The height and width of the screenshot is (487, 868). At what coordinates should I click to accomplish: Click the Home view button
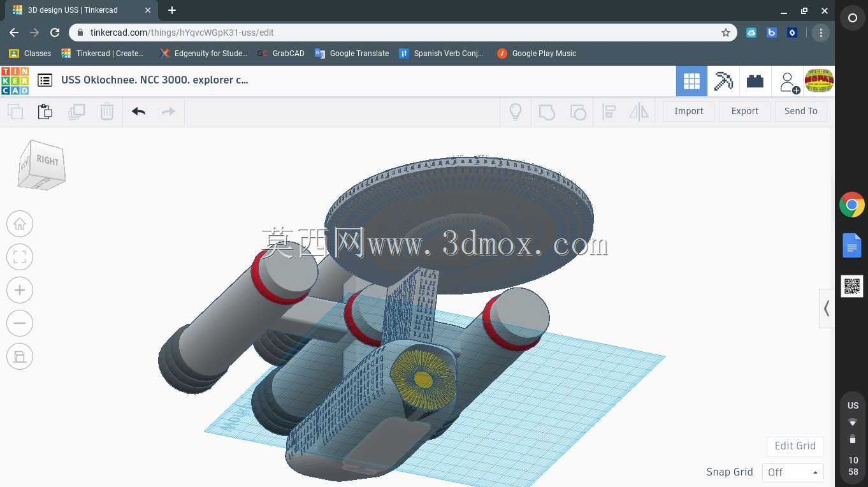[x=20, y=224]
